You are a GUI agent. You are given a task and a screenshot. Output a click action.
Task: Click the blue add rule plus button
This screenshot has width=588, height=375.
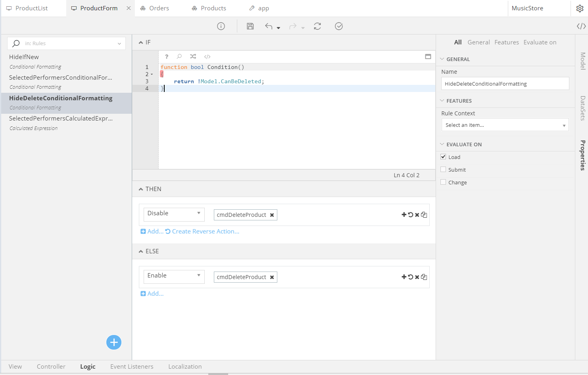pyautogui.click(x=114, y=342)
